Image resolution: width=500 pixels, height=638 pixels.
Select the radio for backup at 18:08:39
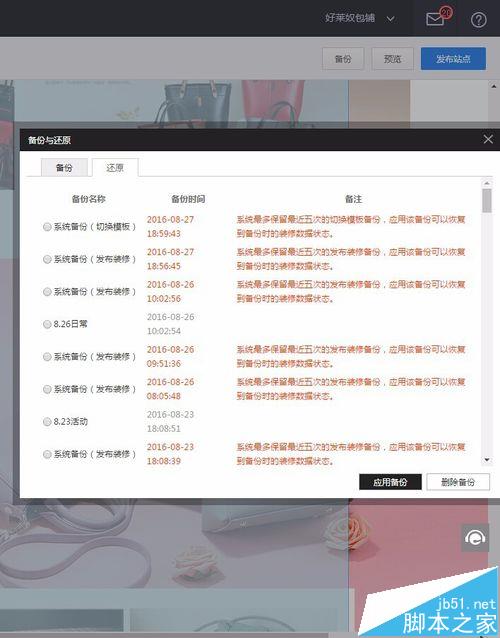click(47, 454)
